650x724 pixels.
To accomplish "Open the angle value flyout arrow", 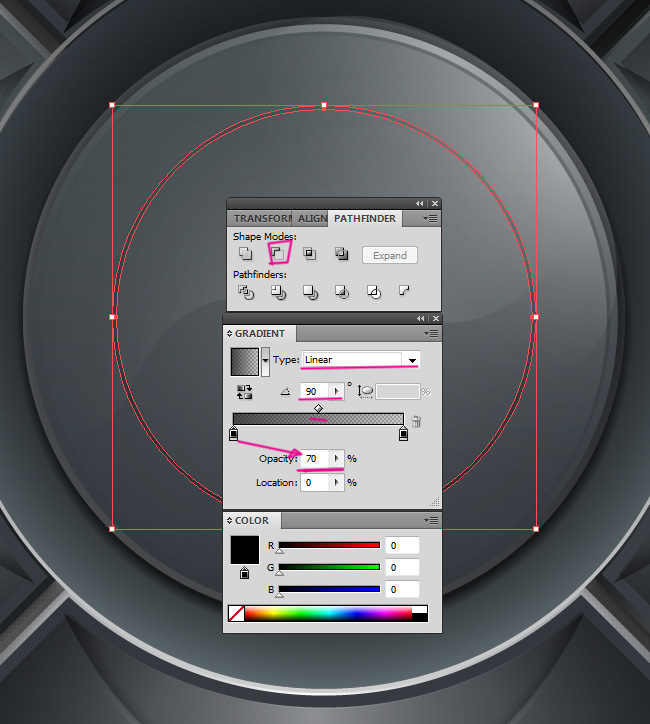I will click(337, 392).
